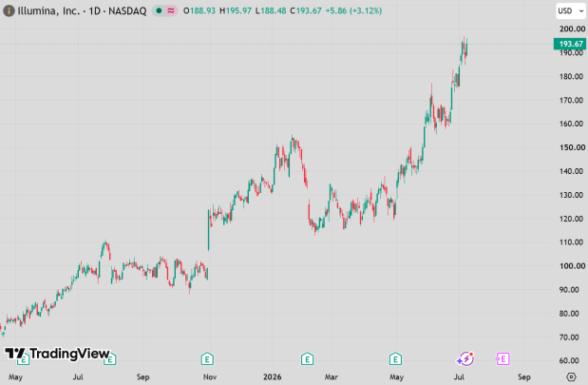Open the earnings marker near Nov
Screen dimensions: 588x385
point(207,358)
